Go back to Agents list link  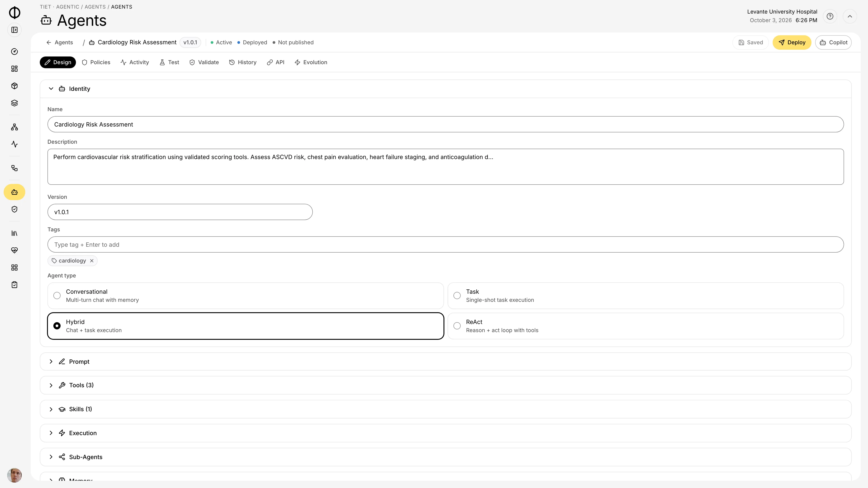click(x=60, y=42)
